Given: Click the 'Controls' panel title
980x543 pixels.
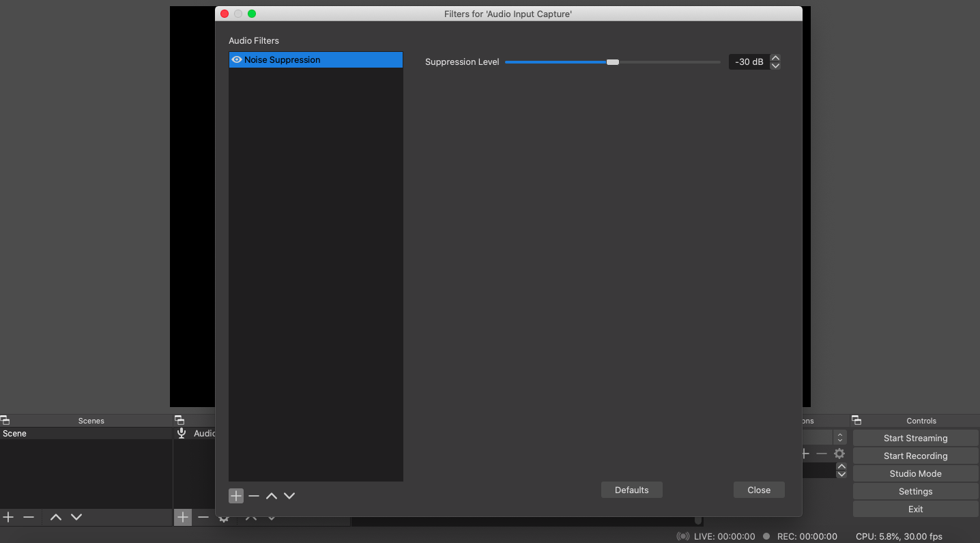Looking at the screenshot, I should point(921,421).
